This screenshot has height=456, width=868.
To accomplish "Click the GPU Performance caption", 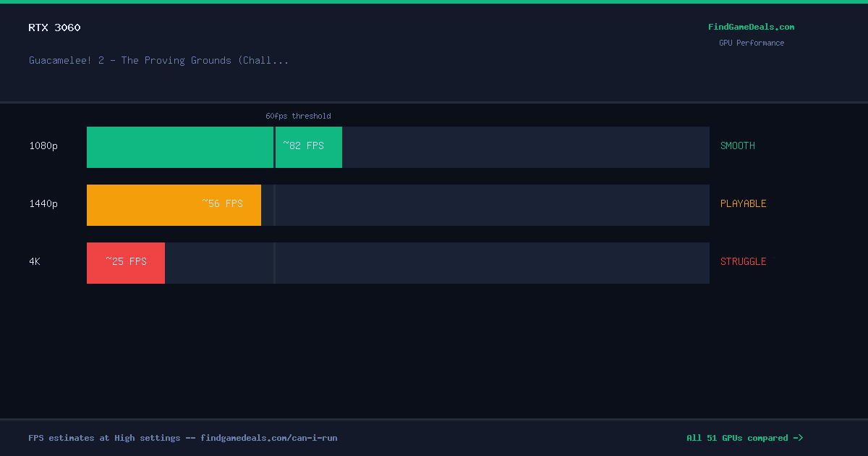I will coord(752,43).
